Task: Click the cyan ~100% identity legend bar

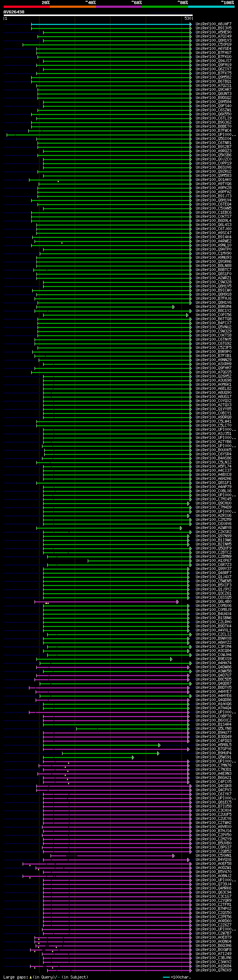Action: point(211,6)
